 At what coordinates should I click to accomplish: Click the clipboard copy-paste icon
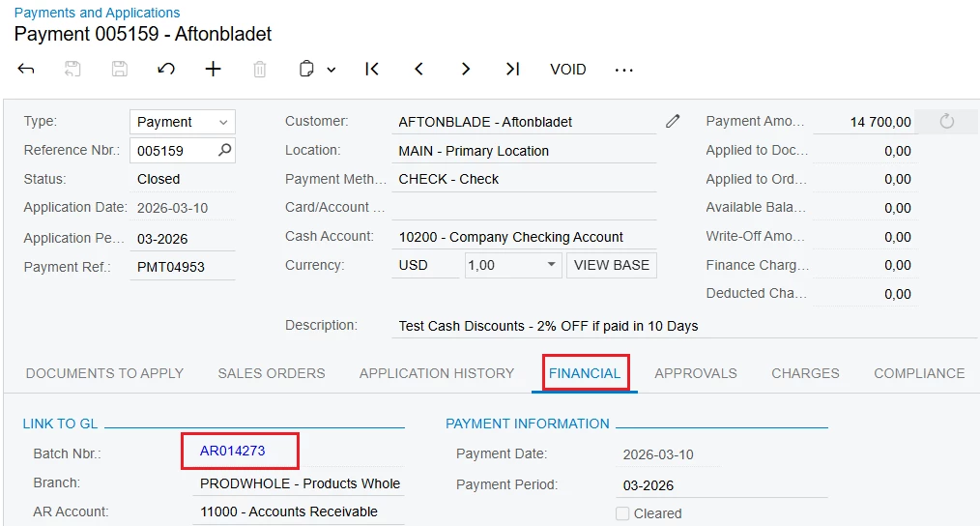point(306,69)
